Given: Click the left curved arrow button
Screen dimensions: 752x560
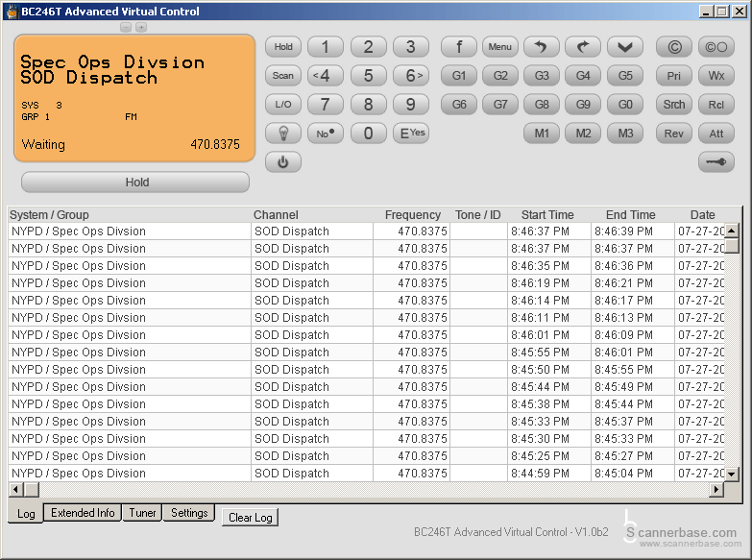Looking at the screenshot, I should [x=541, y=46].
